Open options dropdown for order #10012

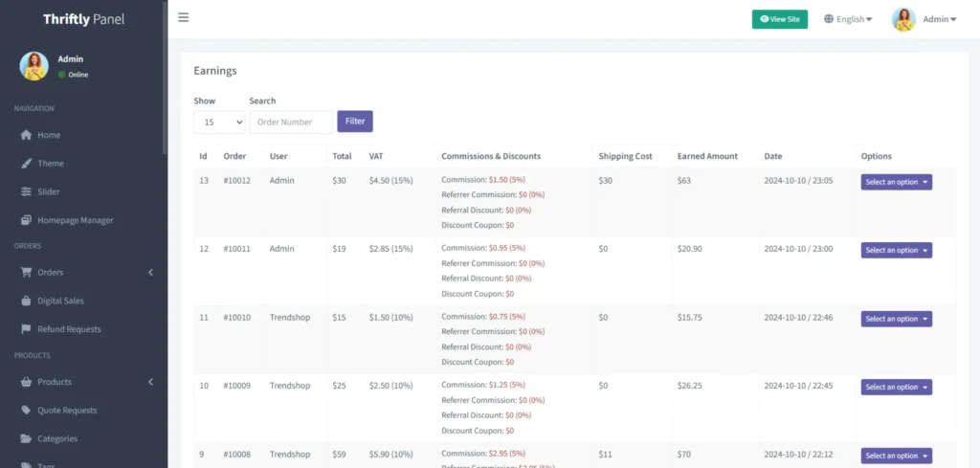pyautogui.click(x=896, y=182)
